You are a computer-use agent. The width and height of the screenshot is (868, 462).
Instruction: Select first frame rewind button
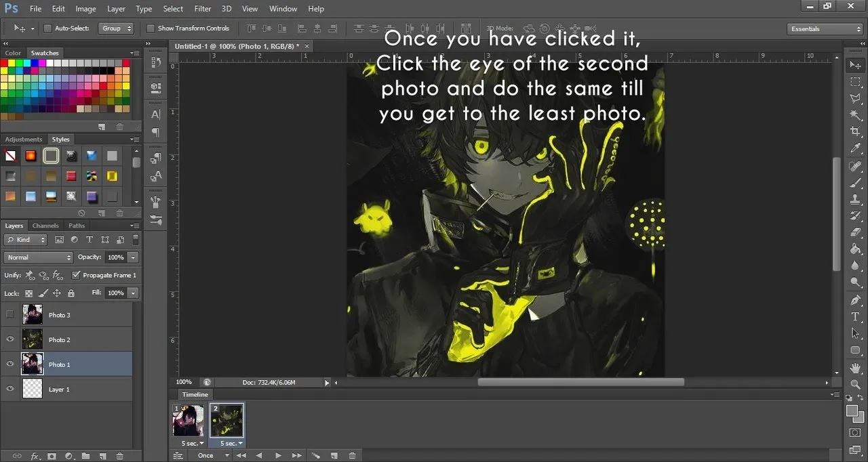(241, 456)
